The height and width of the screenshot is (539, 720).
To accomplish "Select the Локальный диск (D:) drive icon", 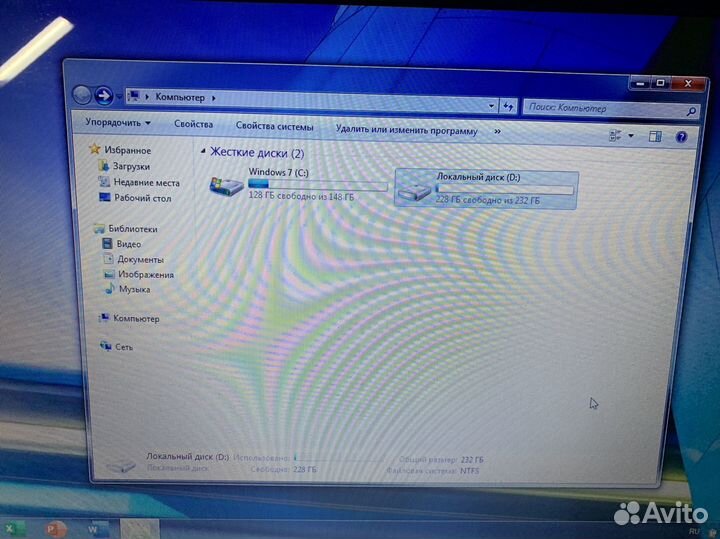I will [415, 191].
